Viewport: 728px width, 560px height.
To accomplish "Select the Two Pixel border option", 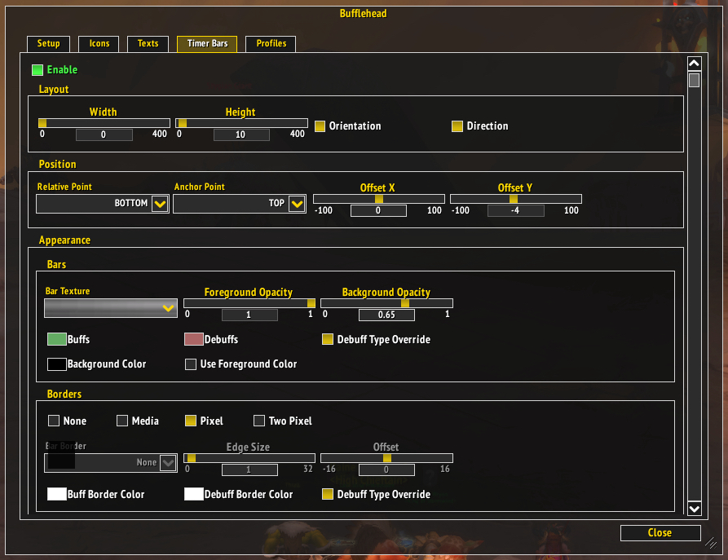I will [x=259, y=421].
